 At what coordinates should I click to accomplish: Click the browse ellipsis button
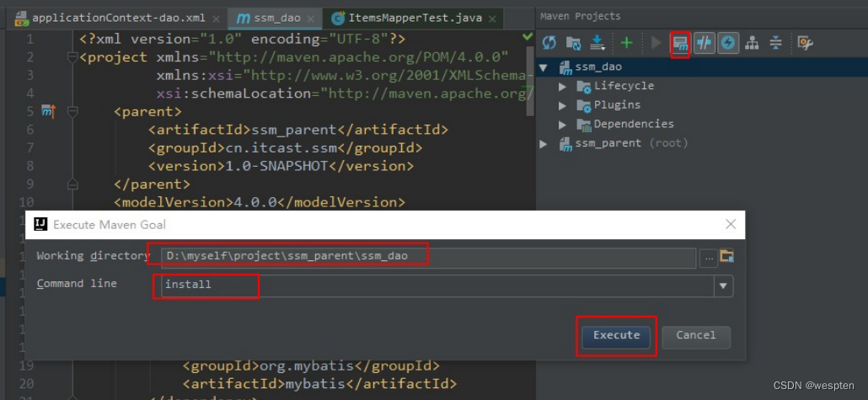pos(709,258)
